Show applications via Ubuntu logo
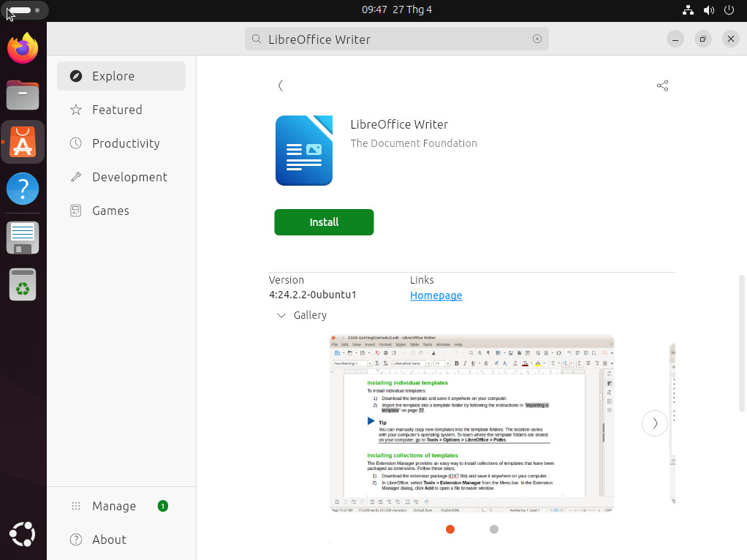Image resolution: width=747 pixels, height=560 pixels. [x=23, y=534]
